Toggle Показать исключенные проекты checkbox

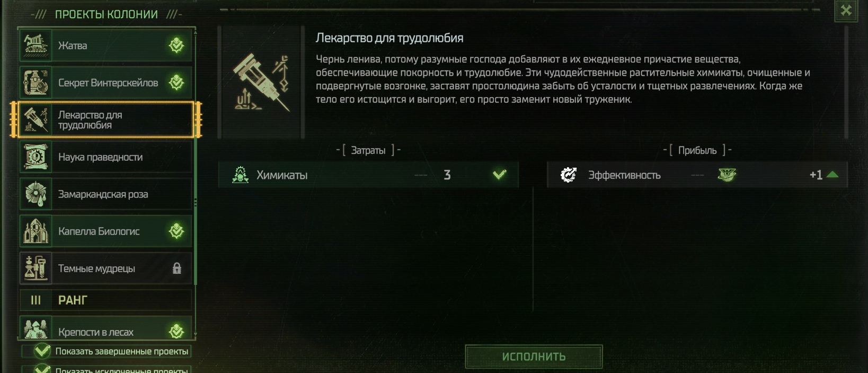42,369
